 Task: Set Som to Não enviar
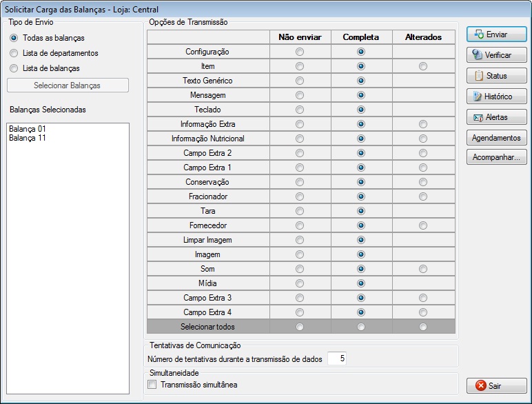point(300,269)
